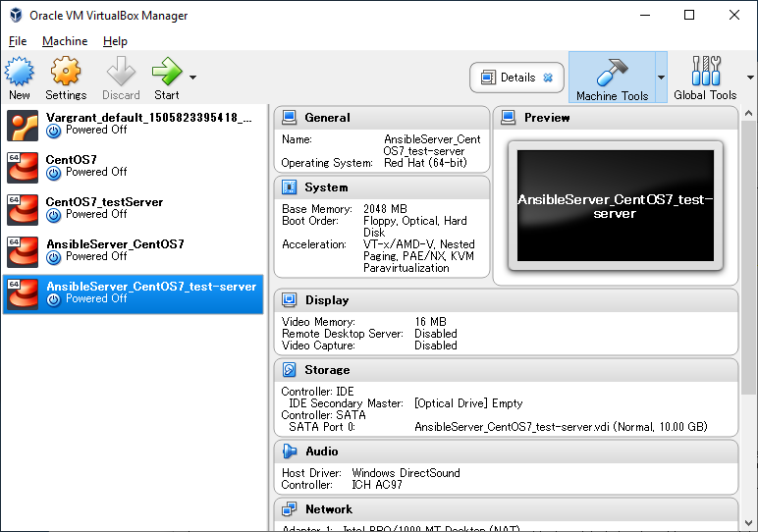The width and height of the screenshot is (758, 532).
Task: Click Red Hat (64-bit) operating system text
Action: [x=425, y=163]
